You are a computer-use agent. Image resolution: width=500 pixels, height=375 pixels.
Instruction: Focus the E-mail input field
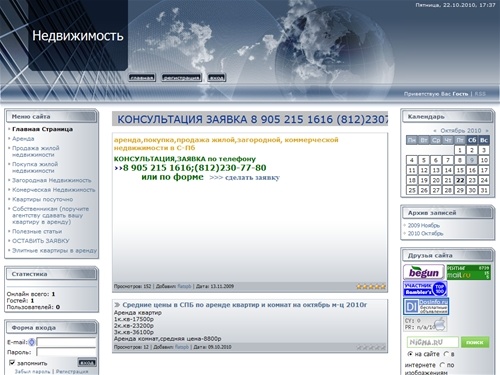tap(66, 342)
